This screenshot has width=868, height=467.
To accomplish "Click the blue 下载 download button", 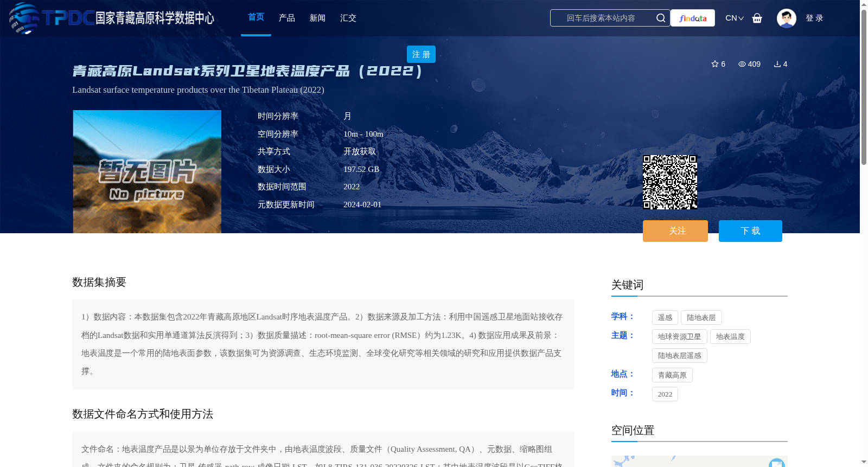I will click(x=750, y=231).
